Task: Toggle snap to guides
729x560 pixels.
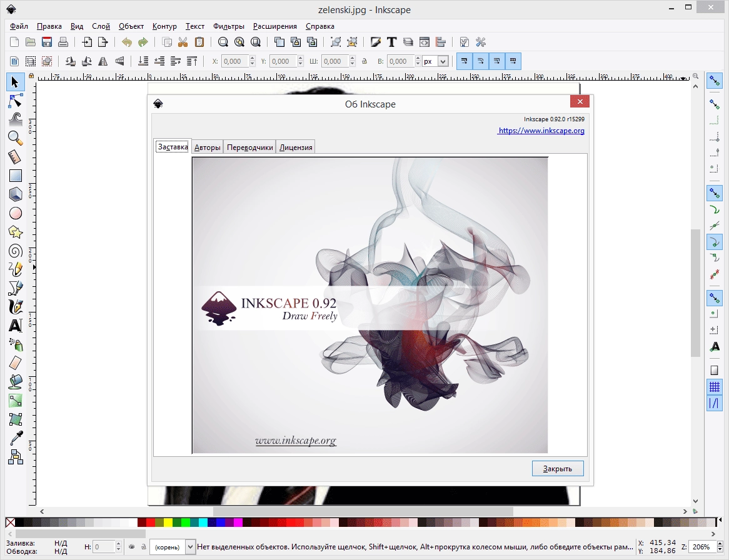Action: pos(715,403)
